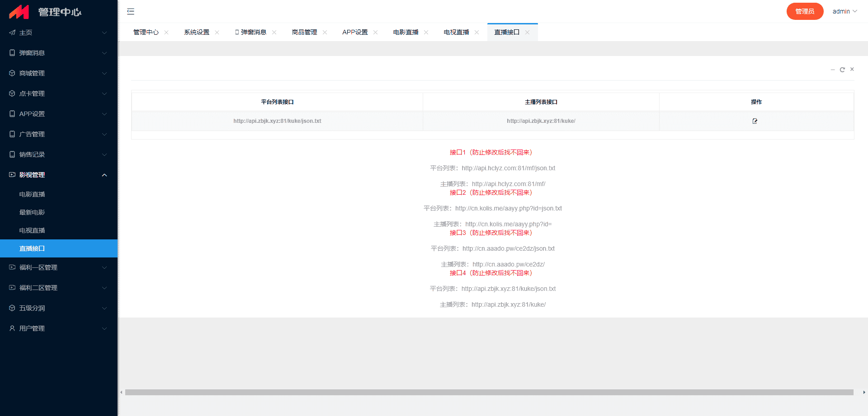
Task: Expand the 用户管理 sidebar section
Action: (x=59, y=328)
